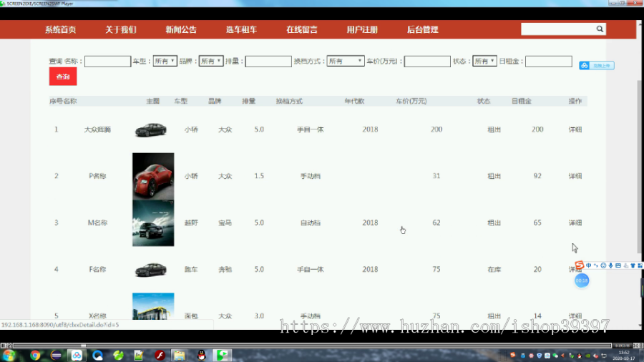Click the 大众辉腾 name cell
This screenshot has height=362, width=644.
click(x=97, y=129)
